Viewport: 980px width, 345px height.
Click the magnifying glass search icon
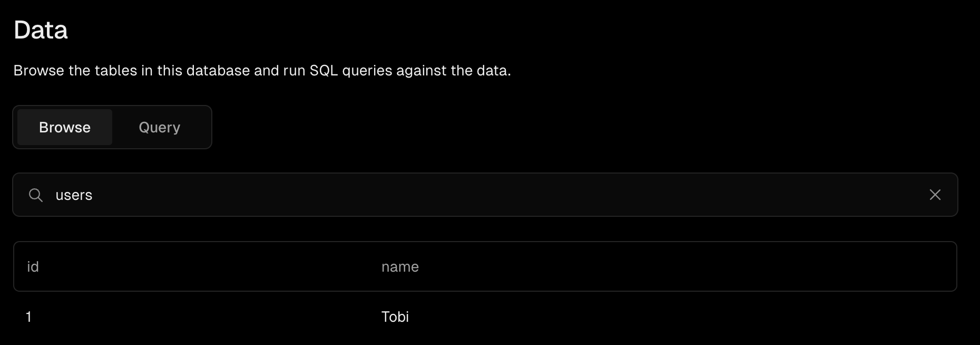36,195
